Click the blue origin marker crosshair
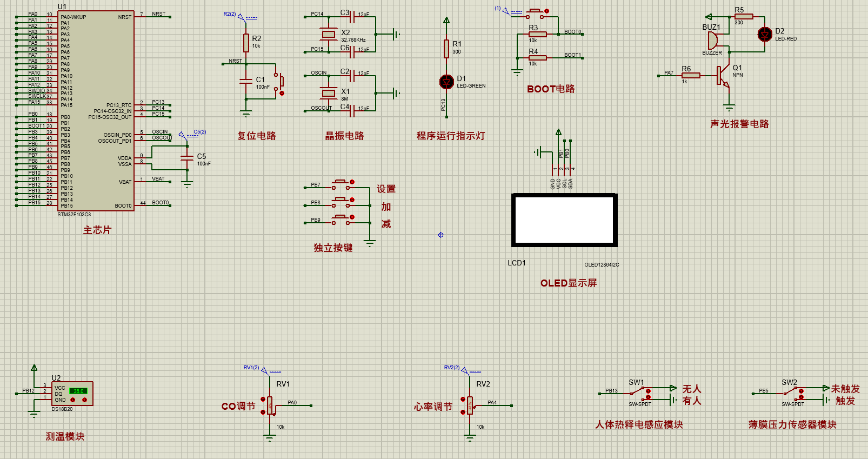The height and width of the screenshot is (459, 868). pyautogui.click(x=440, y=235)
